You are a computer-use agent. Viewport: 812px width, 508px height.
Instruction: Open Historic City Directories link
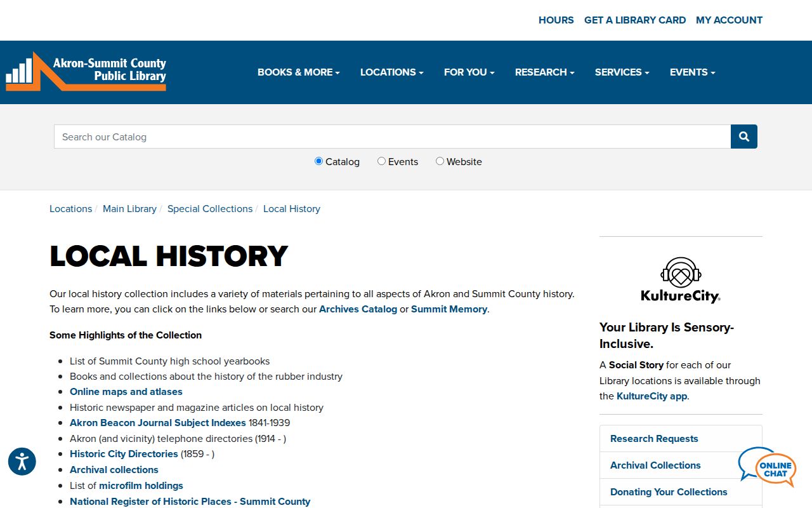[x=124, y=454]
